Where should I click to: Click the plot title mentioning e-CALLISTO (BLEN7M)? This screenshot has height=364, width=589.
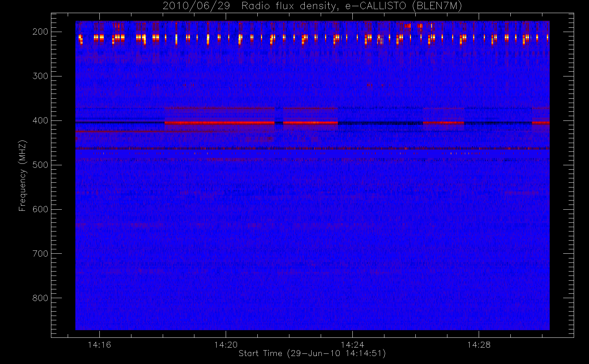coord(312,6)
